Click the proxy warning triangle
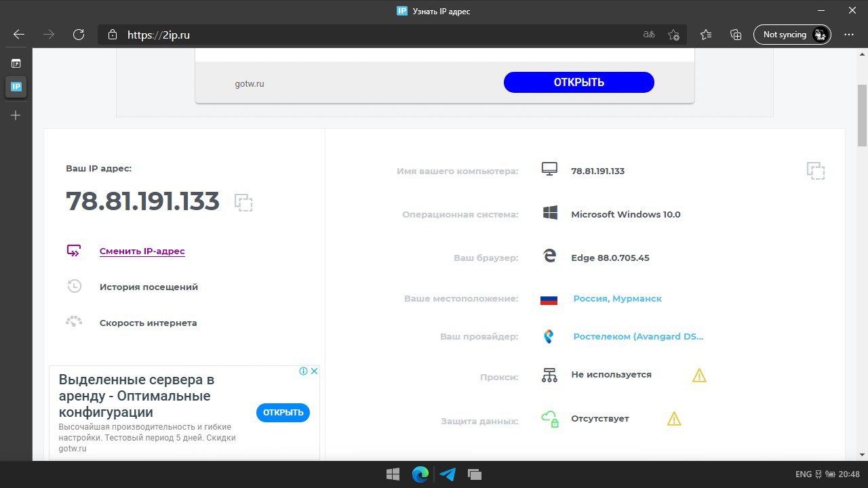 699,375
